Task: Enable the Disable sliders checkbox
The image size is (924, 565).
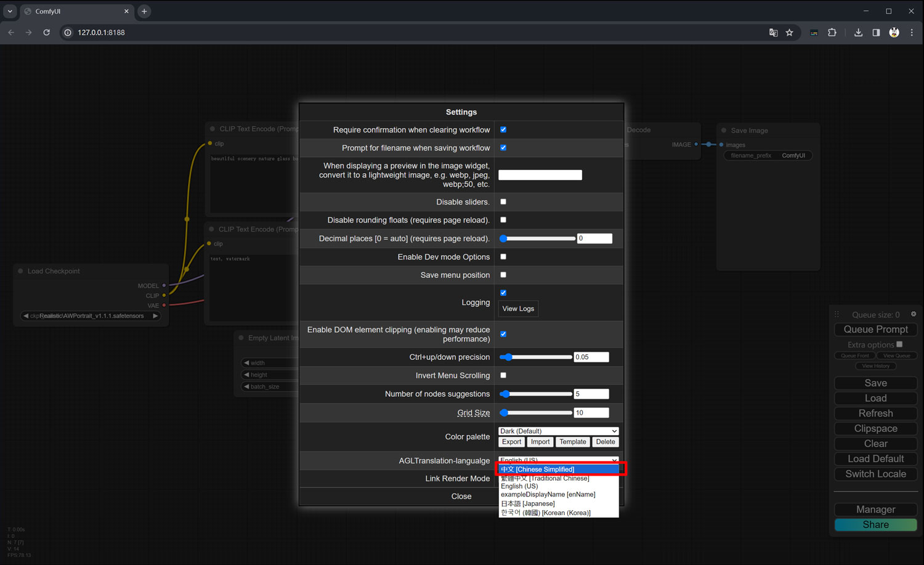Action: 503,201
